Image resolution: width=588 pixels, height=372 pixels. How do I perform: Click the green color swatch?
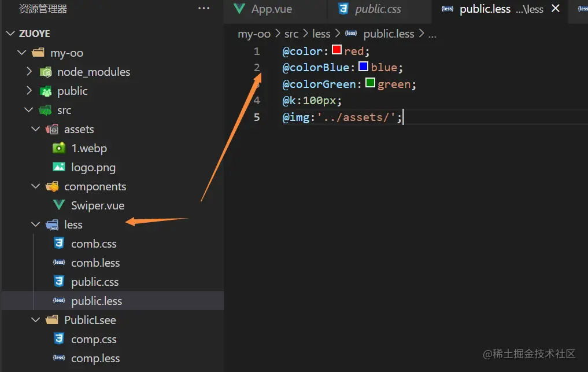pyautogui.click(x=371, y=83)
